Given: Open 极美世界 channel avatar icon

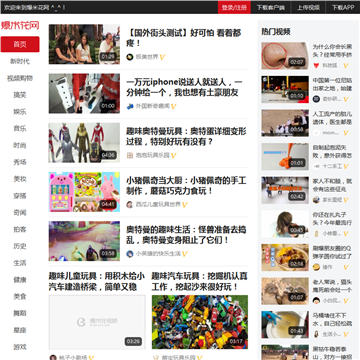Looking at the screenshot, I should tap(130, 57).
